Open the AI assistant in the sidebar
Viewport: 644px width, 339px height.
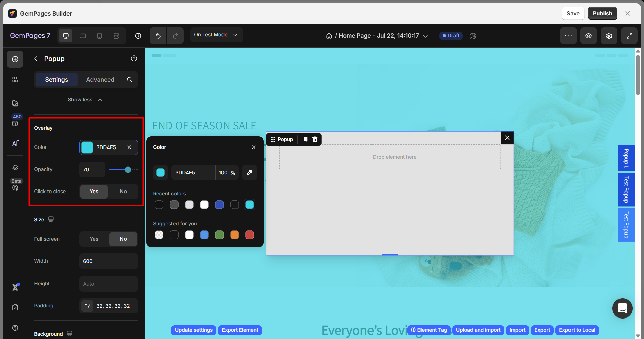coord(15,143)
